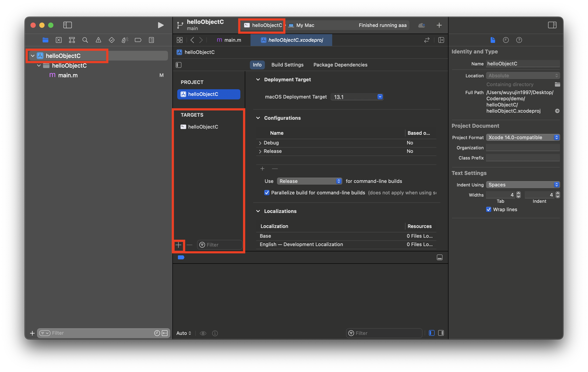Toggle the variables view pane button
Screen dimensions: 588x372
[432, 333]
